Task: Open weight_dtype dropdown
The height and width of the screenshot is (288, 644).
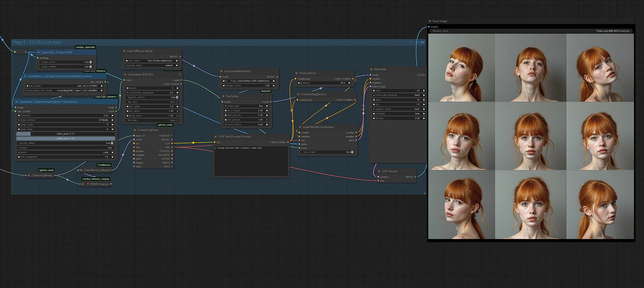Action: point(152,65)
